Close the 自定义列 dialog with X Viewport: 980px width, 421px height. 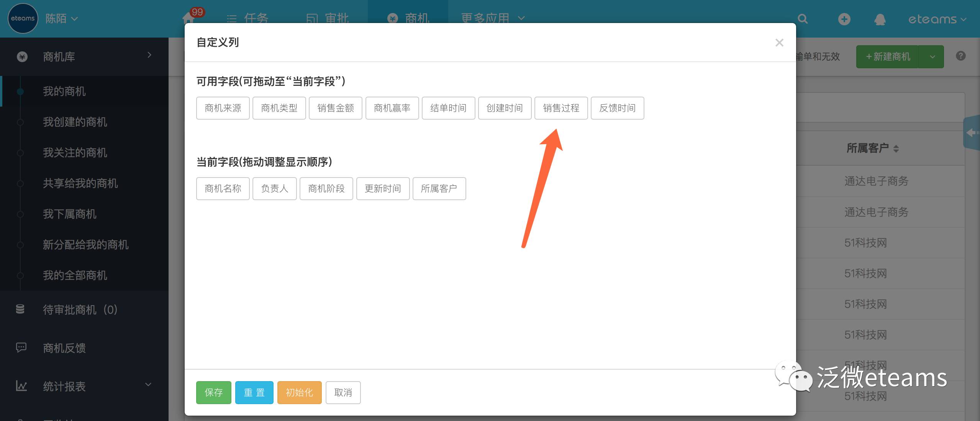(x=779, y=43)
